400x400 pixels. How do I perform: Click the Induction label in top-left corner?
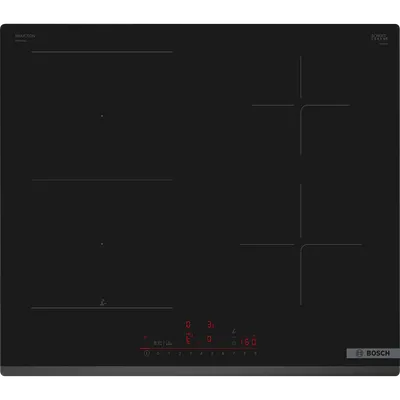click(25, 36)
